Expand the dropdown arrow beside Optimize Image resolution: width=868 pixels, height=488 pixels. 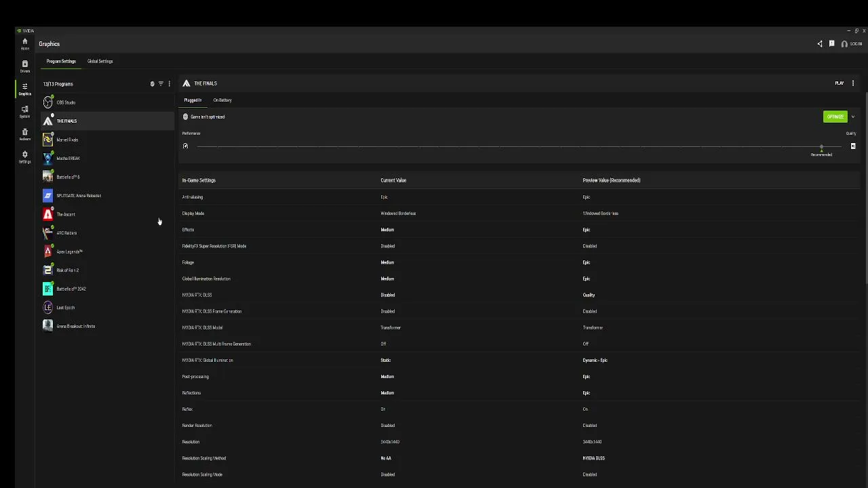pyautogui.click(x=853, y=117)
